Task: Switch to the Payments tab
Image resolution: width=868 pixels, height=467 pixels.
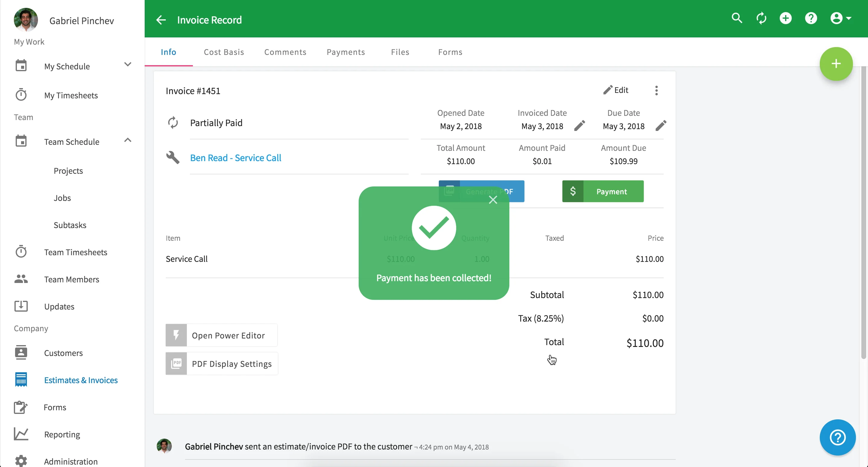Action: [345, 52]
